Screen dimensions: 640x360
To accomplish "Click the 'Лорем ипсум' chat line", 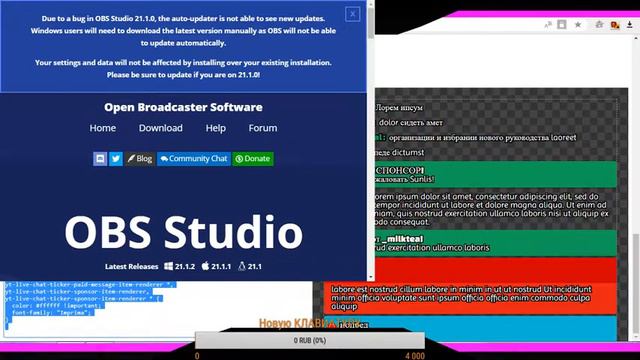I will pos(399,108).
